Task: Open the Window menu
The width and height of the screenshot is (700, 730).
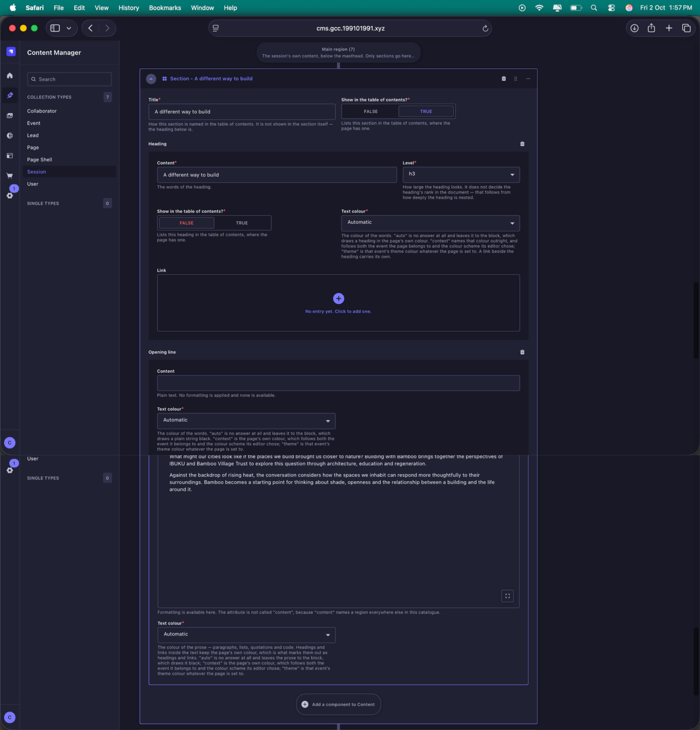Action: coord(202,8)
